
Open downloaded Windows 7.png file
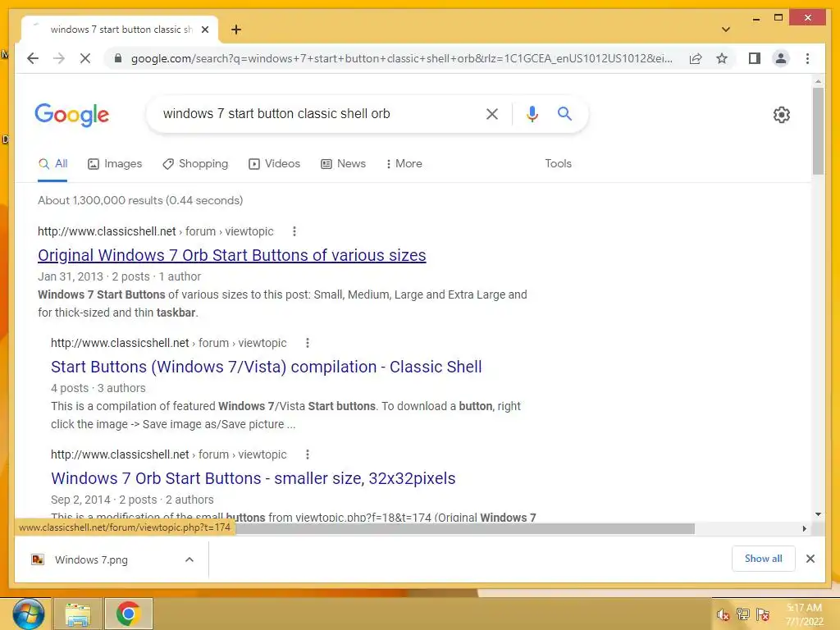(91, 559)
